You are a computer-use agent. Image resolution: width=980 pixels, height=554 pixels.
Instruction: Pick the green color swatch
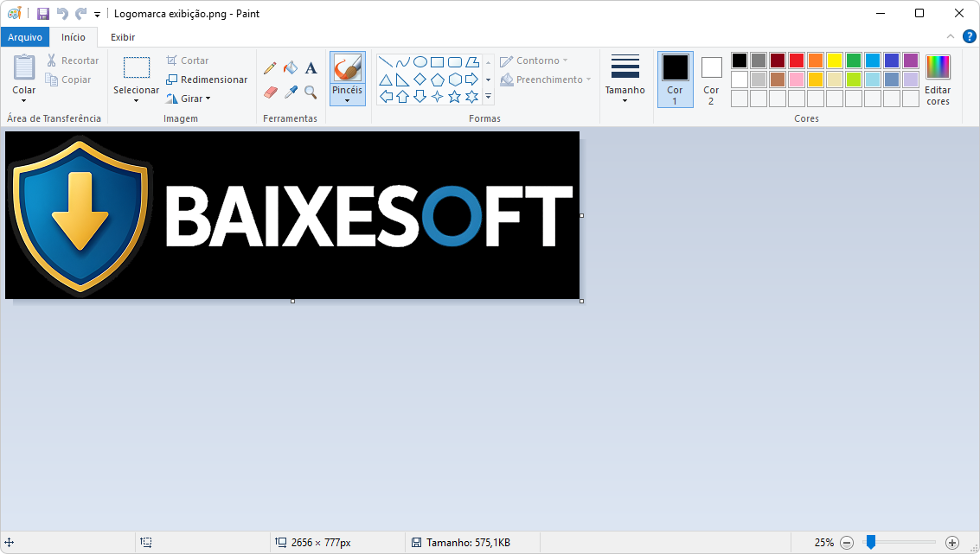(854, 60)
